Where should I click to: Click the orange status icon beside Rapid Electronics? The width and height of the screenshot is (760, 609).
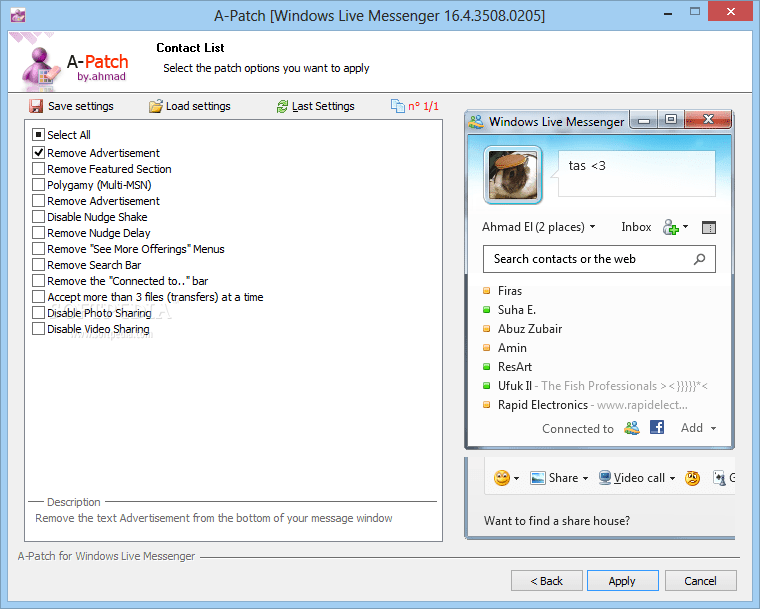[x=487, y=405]
